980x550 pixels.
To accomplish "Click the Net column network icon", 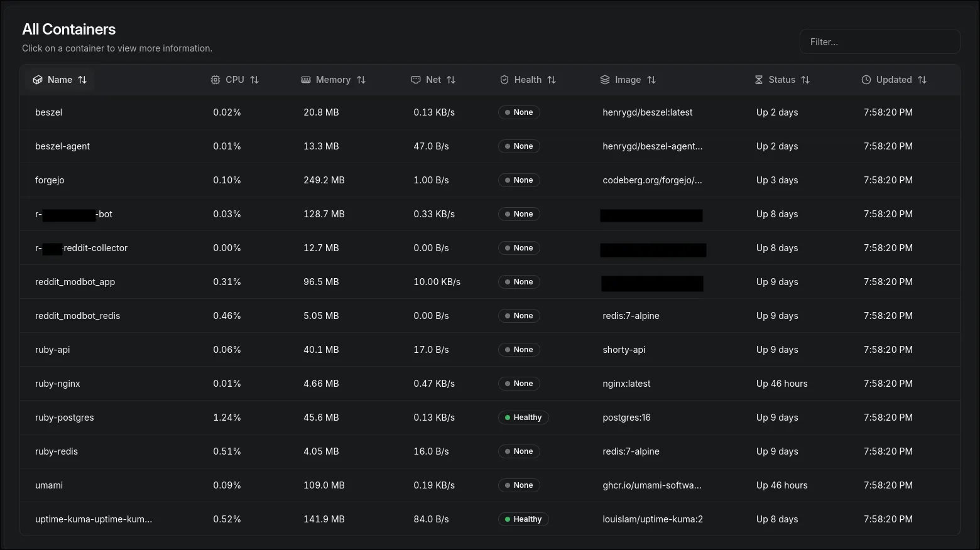I will coord(416,80).
